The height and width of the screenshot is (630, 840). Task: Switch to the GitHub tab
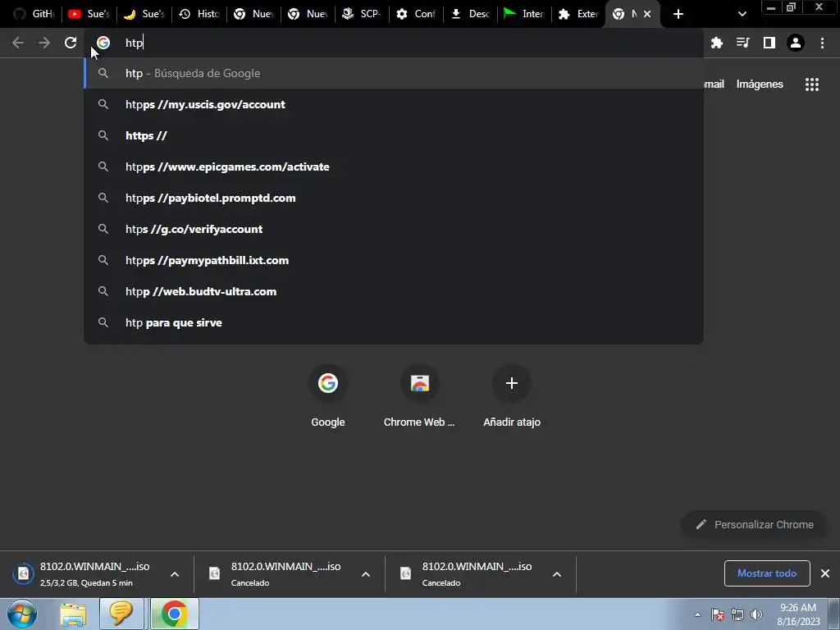click(x=34, y=14)
